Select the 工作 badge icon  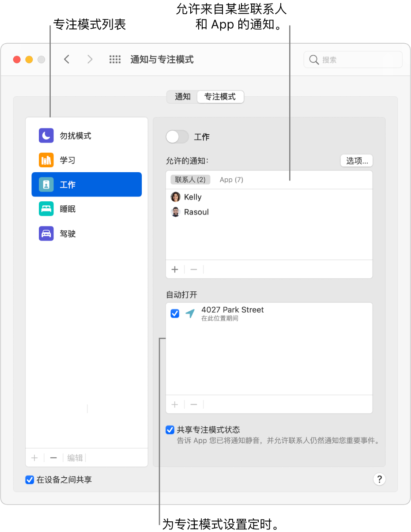(x=46, y=185)
